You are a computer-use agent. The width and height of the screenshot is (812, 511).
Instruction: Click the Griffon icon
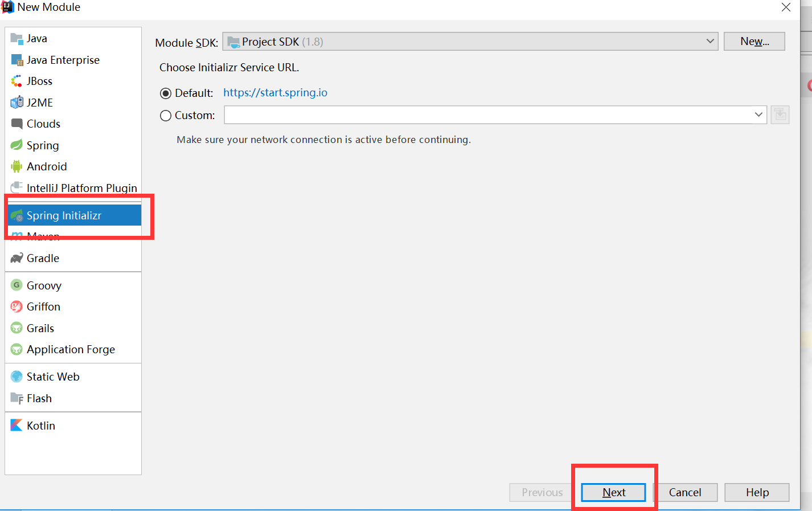17,306
